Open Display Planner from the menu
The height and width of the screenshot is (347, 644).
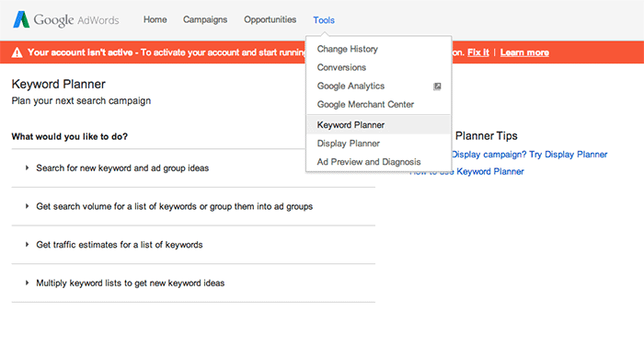pyautogui.click(x=379, y=144)
